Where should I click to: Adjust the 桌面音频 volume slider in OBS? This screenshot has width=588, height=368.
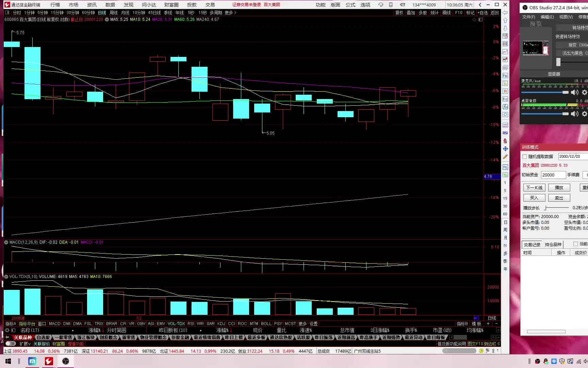coord(545,114)
